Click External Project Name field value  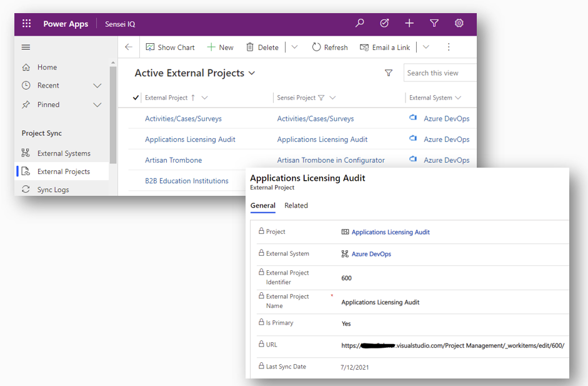(381, 302)
